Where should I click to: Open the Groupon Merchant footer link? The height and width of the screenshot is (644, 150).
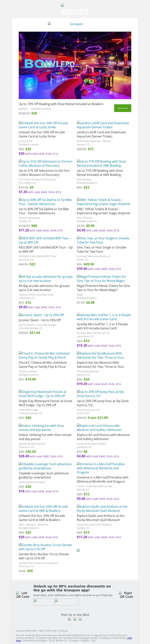click(x=27, y=631)
